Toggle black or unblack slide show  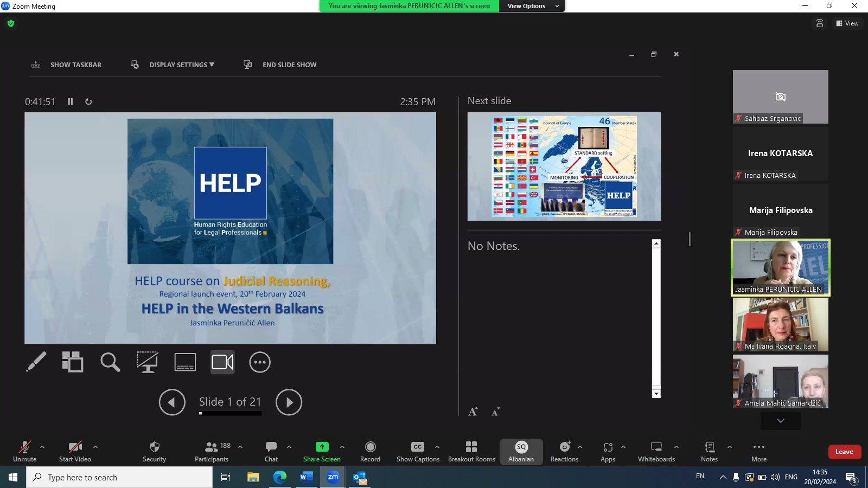(147, 362)
